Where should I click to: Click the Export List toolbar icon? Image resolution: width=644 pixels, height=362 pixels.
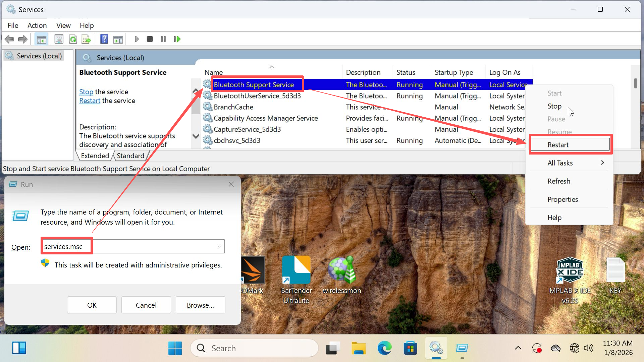86,39
